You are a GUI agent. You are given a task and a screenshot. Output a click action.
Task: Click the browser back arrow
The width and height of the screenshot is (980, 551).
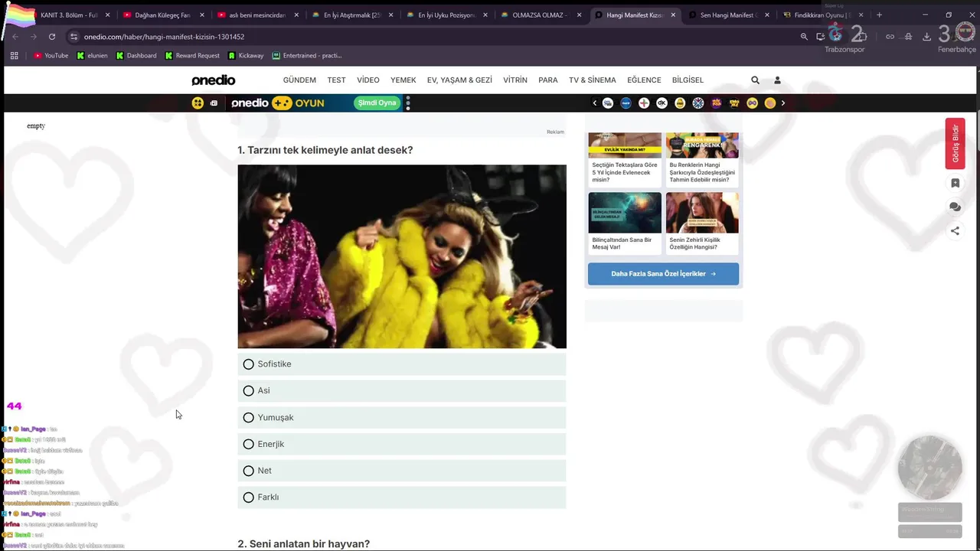tap(15, 37)
